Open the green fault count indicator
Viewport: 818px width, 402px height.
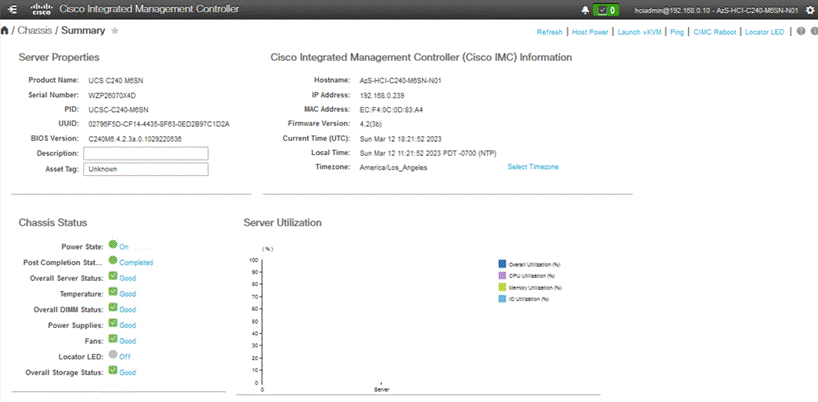pyautogui.click(x=606, y=10)
